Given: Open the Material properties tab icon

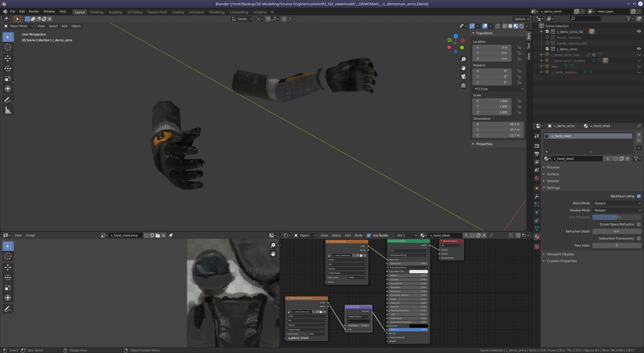Looking at the screenshot, I should pyautogui.click(x=537, y=237).
